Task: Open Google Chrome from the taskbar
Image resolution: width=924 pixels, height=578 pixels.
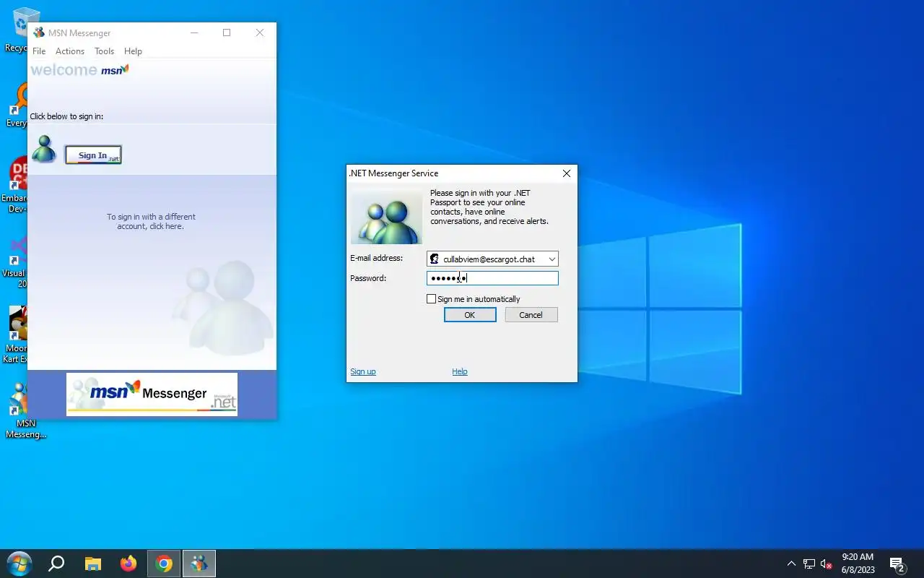Action: (164, 564)
